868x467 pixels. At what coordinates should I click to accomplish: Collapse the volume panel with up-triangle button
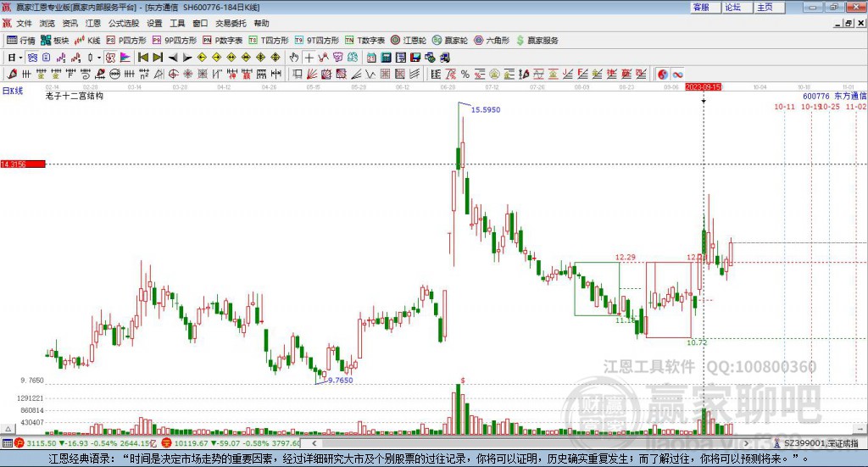click(x=8, y=429)
